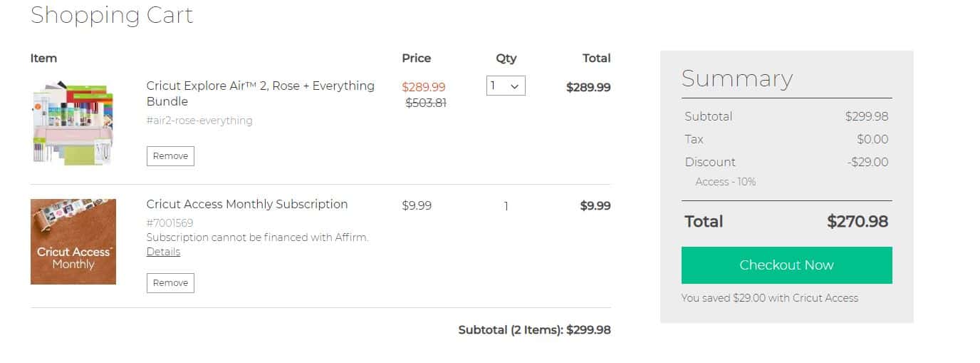Click the Cricut Access Monthly product image
Image resolution: width=980 pixels, height=363 pixels.
click(x=73, y=242)
